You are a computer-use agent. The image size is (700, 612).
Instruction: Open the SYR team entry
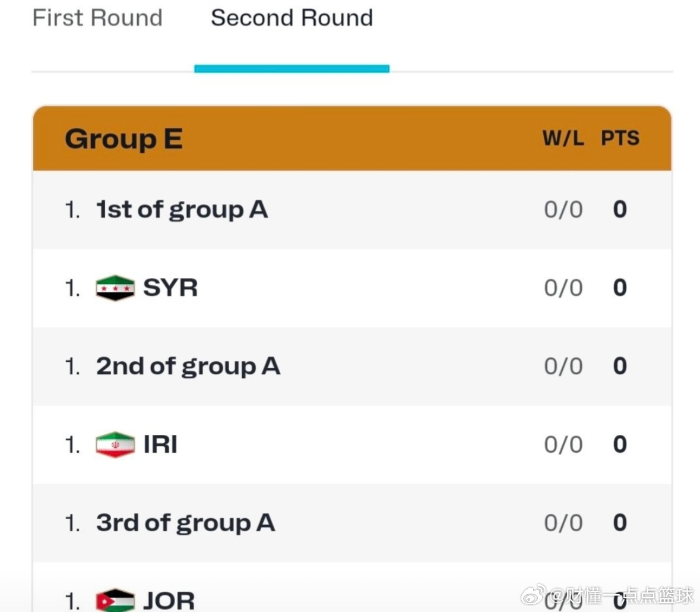352,288
